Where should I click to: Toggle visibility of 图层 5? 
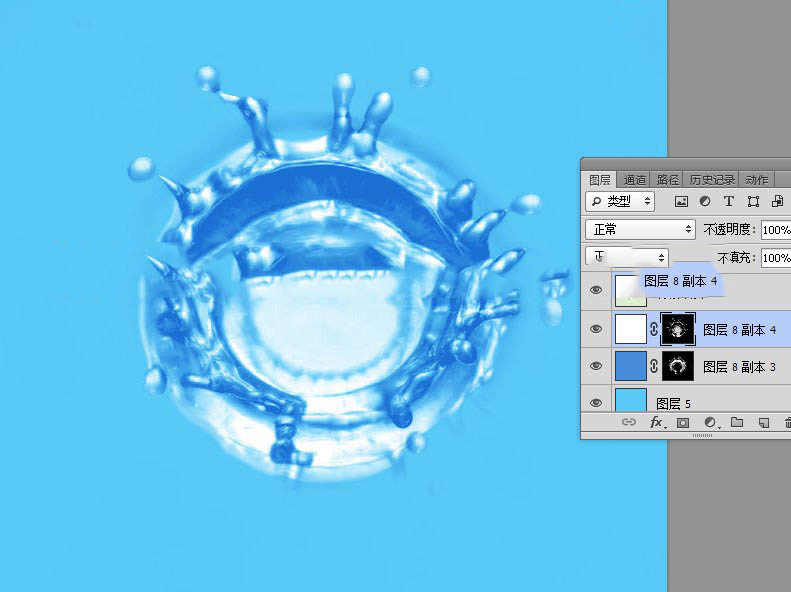[597, 402]
